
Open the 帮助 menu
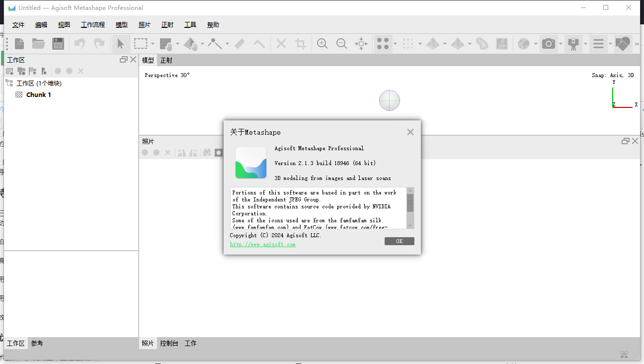point(213,25)
